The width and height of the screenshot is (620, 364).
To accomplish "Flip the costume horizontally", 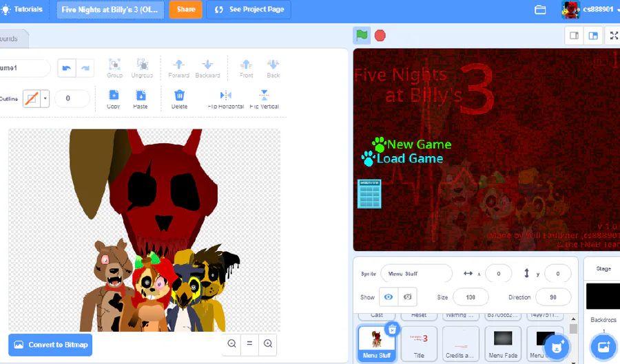I will pyautogui.click(x=226, y=99).
